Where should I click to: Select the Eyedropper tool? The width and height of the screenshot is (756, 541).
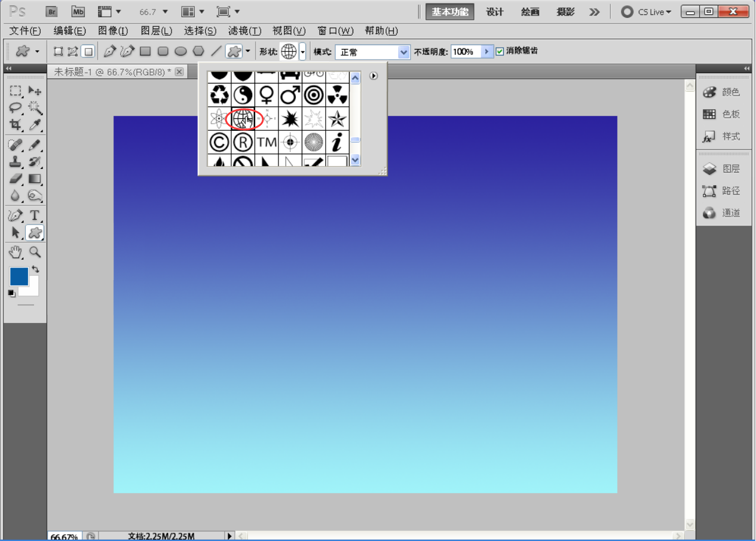[x=35, y=125]
